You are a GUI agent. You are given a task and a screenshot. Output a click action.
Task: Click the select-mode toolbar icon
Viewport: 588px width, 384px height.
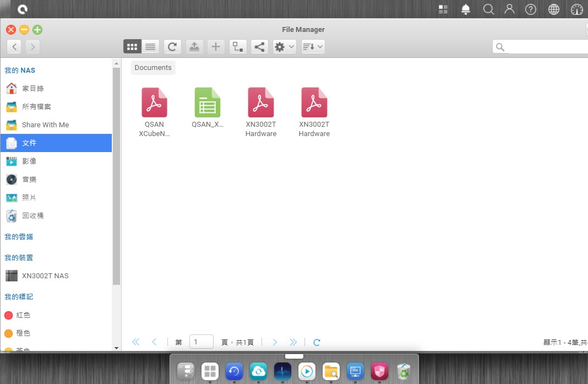pyautogui.click(x=238, y=46)
